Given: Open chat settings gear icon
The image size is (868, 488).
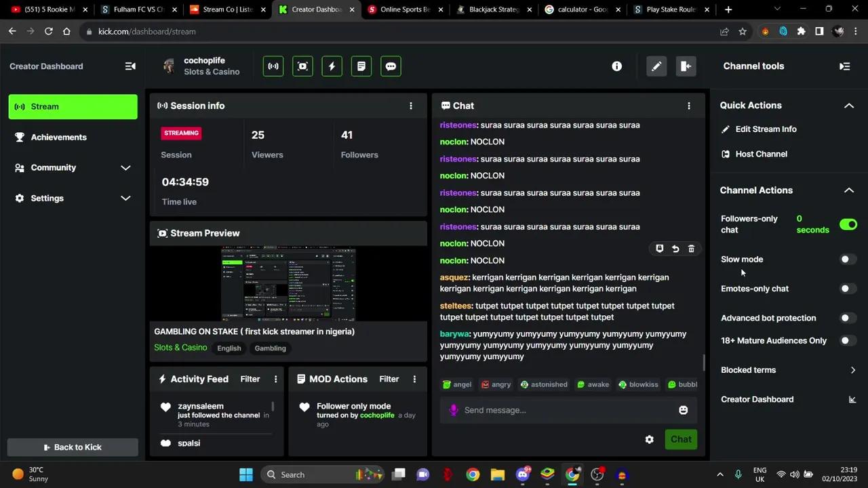Looking at the screenshot, I should tap(649, 440).
